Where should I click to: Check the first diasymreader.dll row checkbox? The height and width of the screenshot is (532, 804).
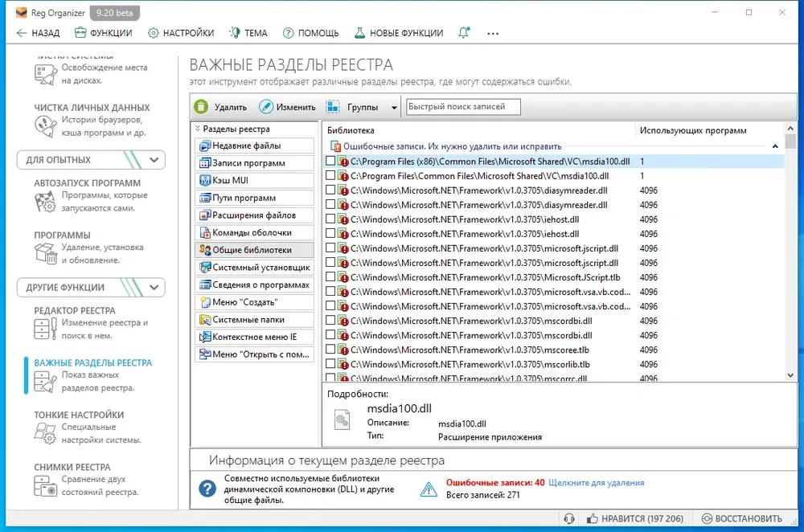pyautogui.click(x=330, y=190)
